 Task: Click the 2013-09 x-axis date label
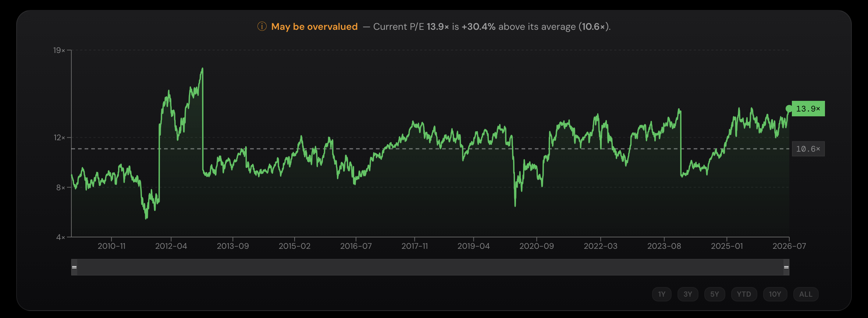[x=233, y=246]
